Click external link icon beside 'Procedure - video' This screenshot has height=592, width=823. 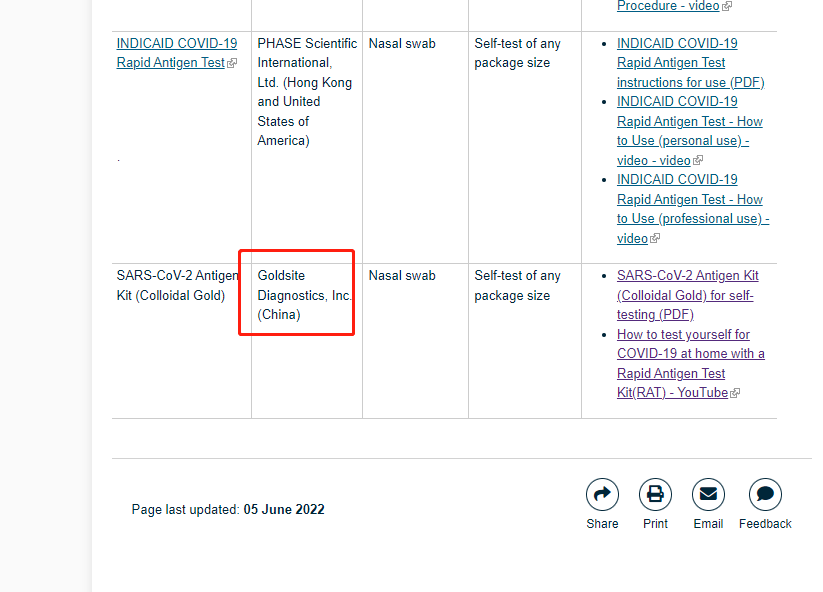pos(727,7)
